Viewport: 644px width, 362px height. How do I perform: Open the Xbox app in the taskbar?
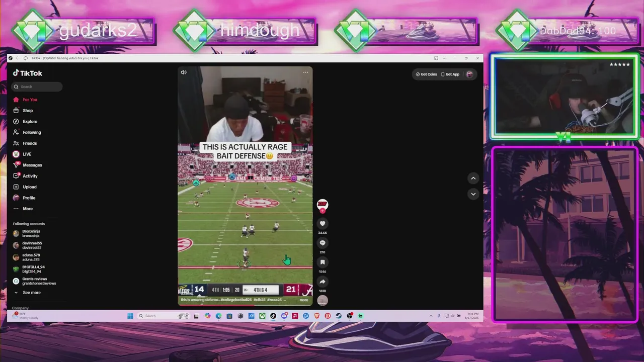click(262, 316)
